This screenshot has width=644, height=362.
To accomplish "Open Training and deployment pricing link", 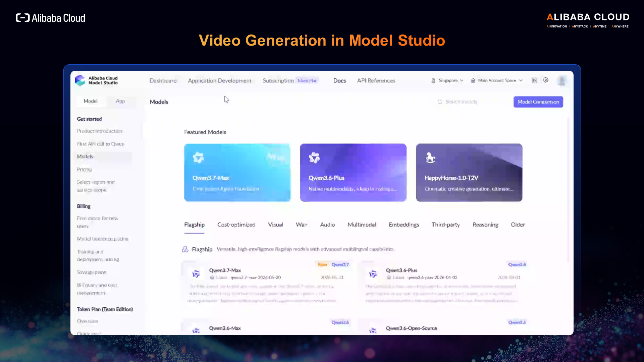I will pos(98,255).
